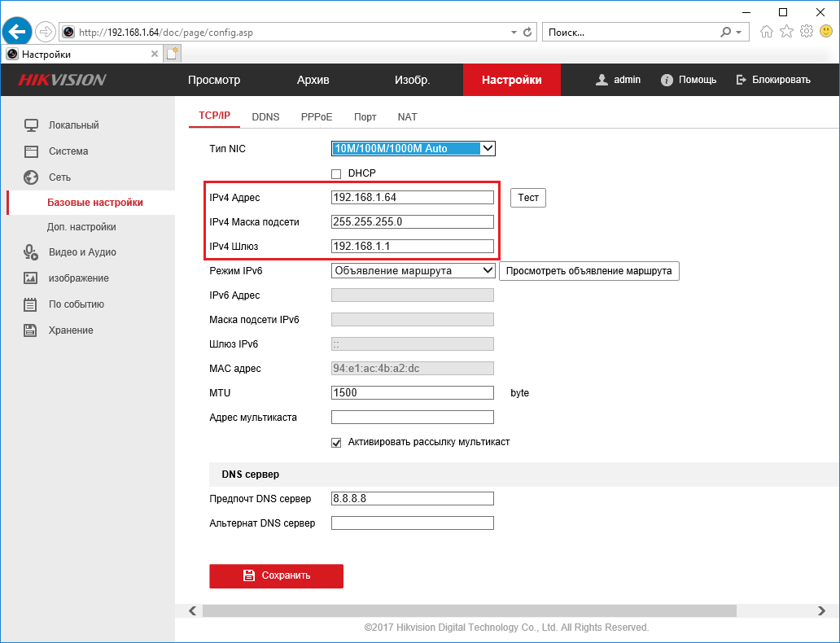Open Видео и Аудио microphone icon
Screen dimensions: 840x643
pyautogui.click(x=31, y=252)
